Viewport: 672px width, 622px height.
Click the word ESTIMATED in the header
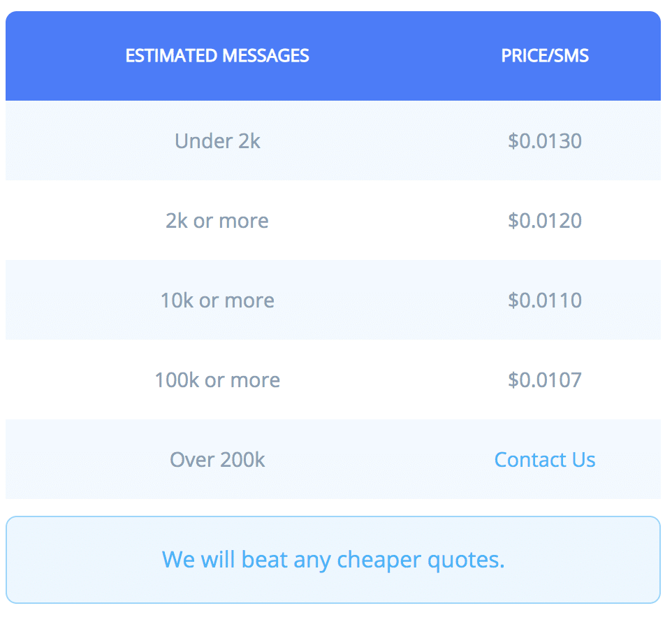click(x=171, y=56)
